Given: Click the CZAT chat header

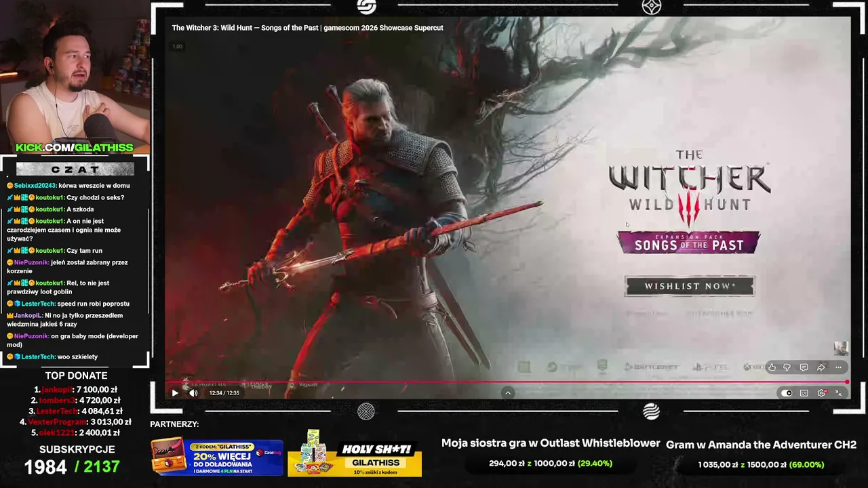Looking at the screenshot, I should click(75, 169).
